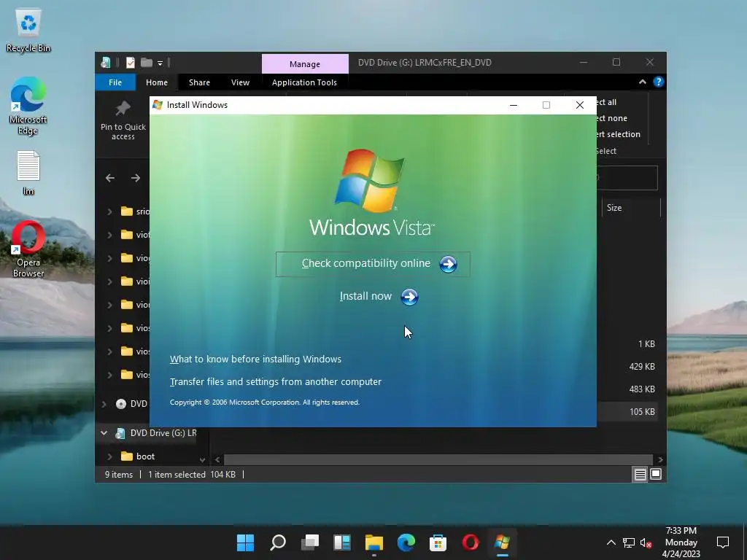The width and height of the screenshot is (747, 560).
Task: Switch to details view icon in status bar
Action: [640, 474]
